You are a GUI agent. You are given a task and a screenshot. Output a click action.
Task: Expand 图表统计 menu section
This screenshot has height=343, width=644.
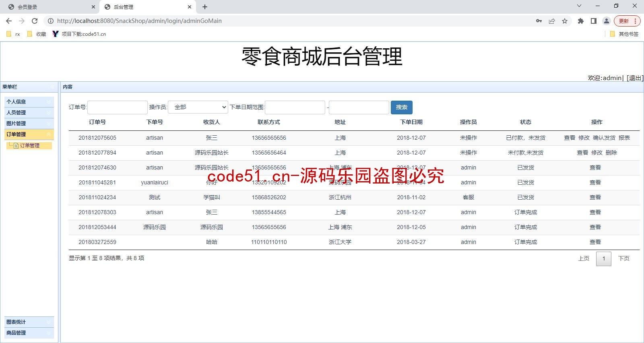click(29, 322)
